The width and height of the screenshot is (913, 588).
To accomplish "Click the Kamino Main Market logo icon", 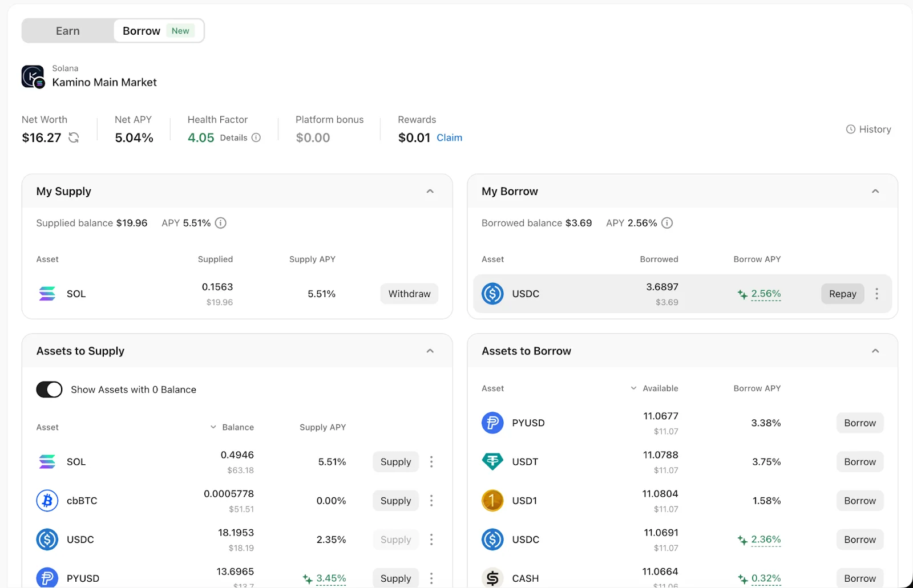I will coord(33,76).
